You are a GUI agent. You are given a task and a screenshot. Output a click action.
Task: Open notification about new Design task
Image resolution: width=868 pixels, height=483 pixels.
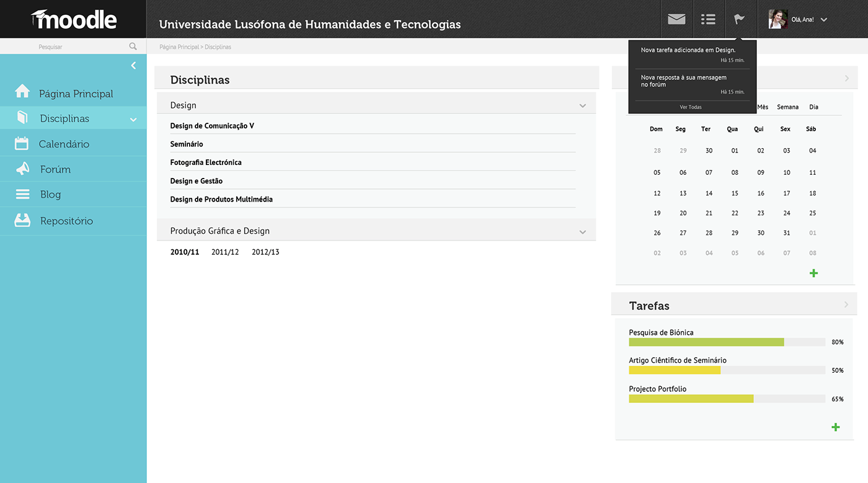[693, 55]
